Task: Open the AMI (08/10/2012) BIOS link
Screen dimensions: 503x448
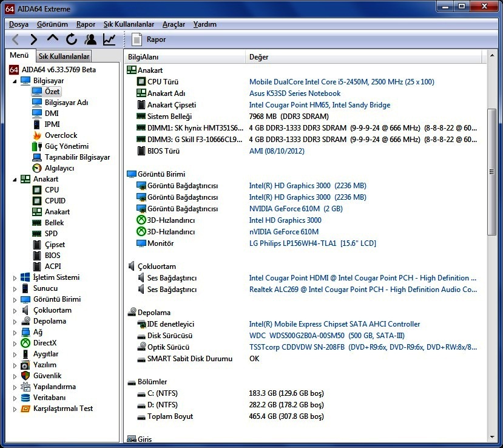Action: pos(277,151)
